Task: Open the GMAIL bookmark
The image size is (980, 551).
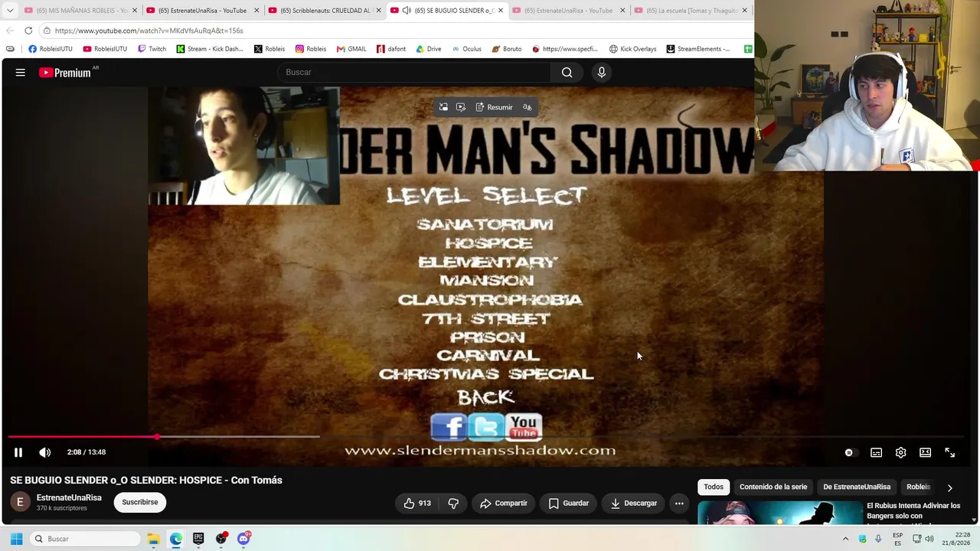Action: coord(351,49)
